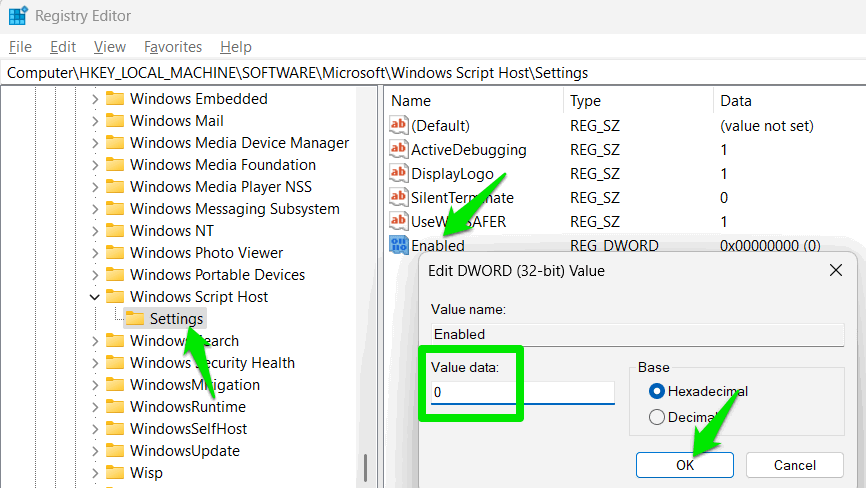Cancel the Edit DWORD dialog
The image size is (866, 488).
(x=795, y=465)
